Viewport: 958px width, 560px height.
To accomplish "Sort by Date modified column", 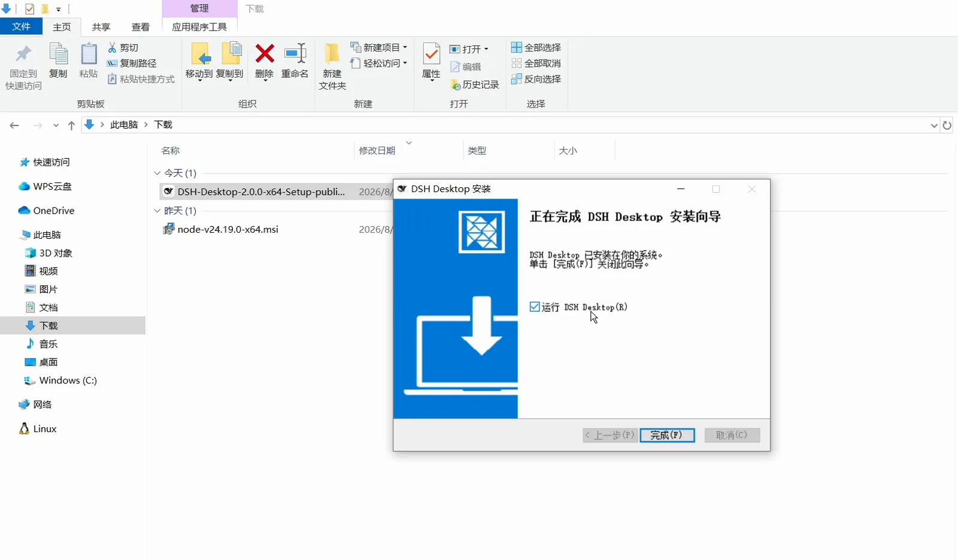I will pyautogui.click(x=377, y=151).
